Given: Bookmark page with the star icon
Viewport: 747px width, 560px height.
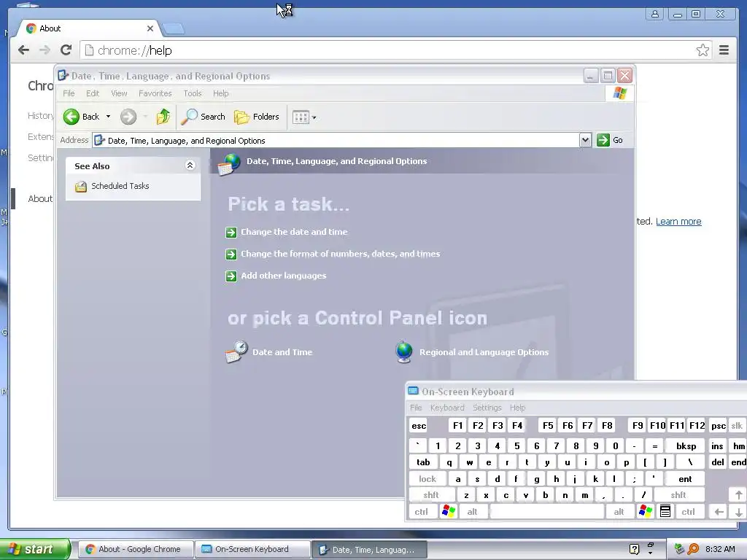Looking at the screenshot, I should click(x=703, y=50).
